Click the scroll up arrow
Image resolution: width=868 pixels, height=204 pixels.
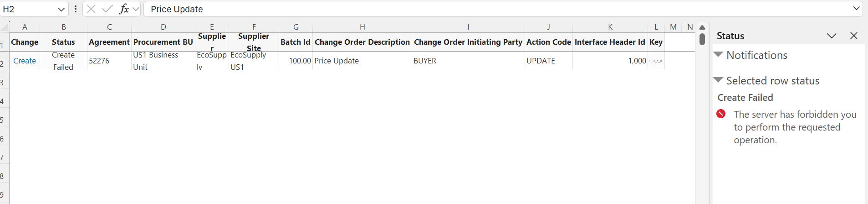(x=702, y=27)
